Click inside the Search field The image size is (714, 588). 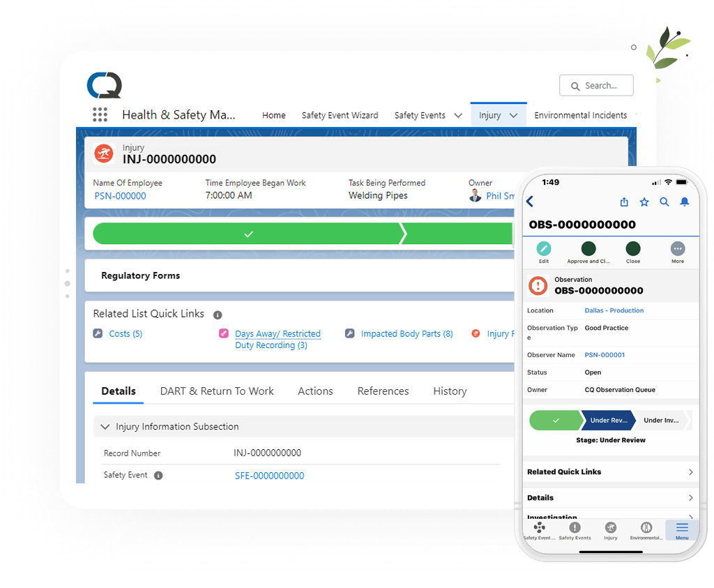(x=601, y=85)
